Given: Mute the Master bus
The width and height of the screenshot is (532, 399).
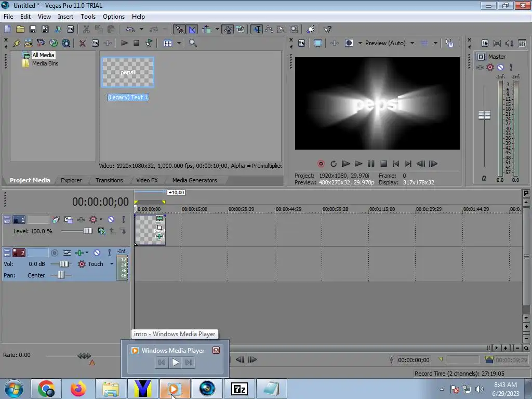Looking at the screenshot, I should tap(500, 67).
